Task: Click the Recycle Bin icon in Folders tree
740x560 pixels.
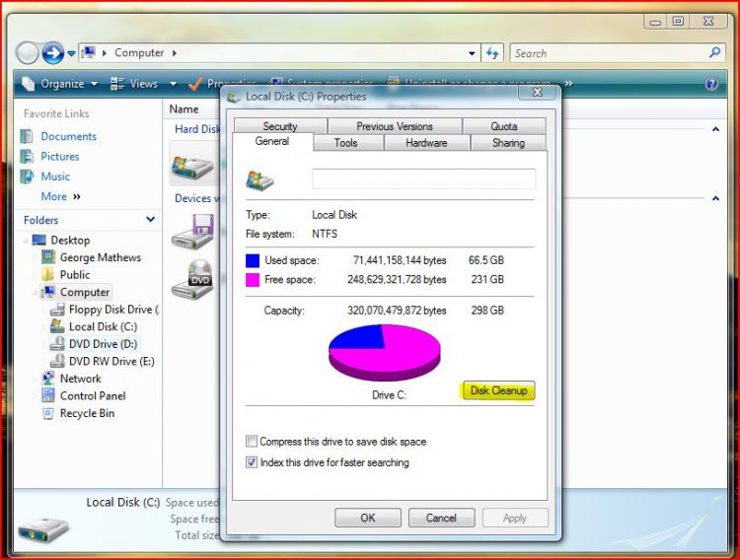Action: (x=48, y=414)
